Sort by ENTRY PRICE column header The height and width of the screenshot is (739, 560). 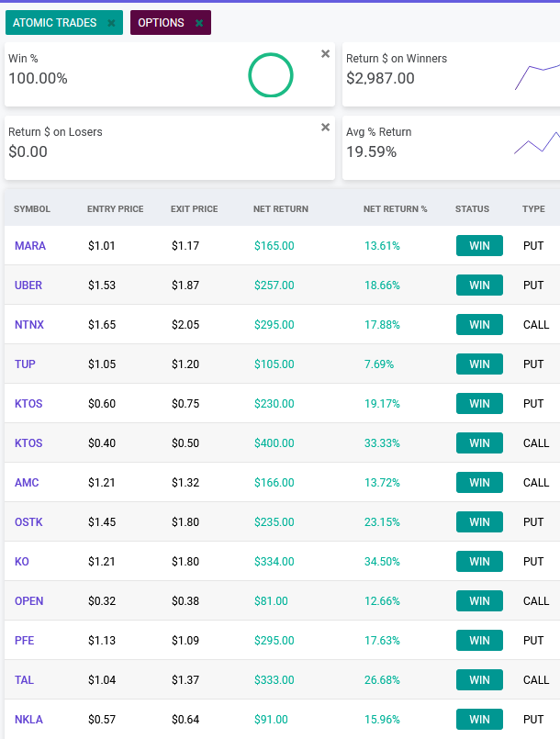tap(116, 208)
